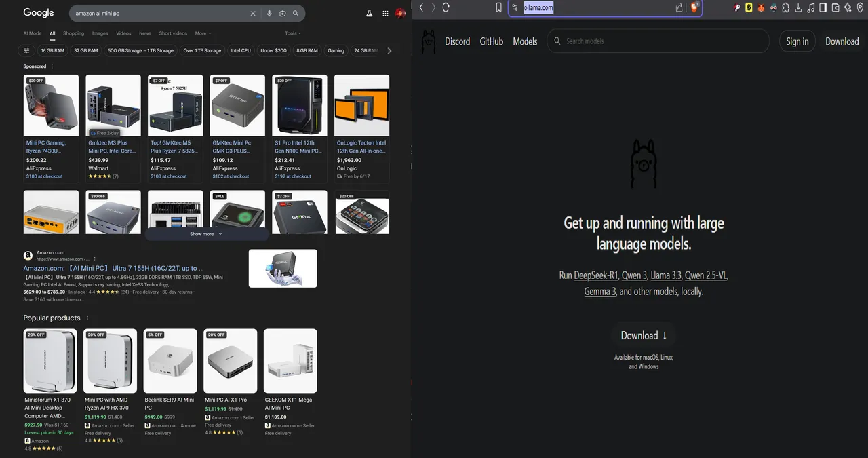This screenshot has width=868, height=458.
Task: Open the MetaMask fox extension
Action: (762, 7)
